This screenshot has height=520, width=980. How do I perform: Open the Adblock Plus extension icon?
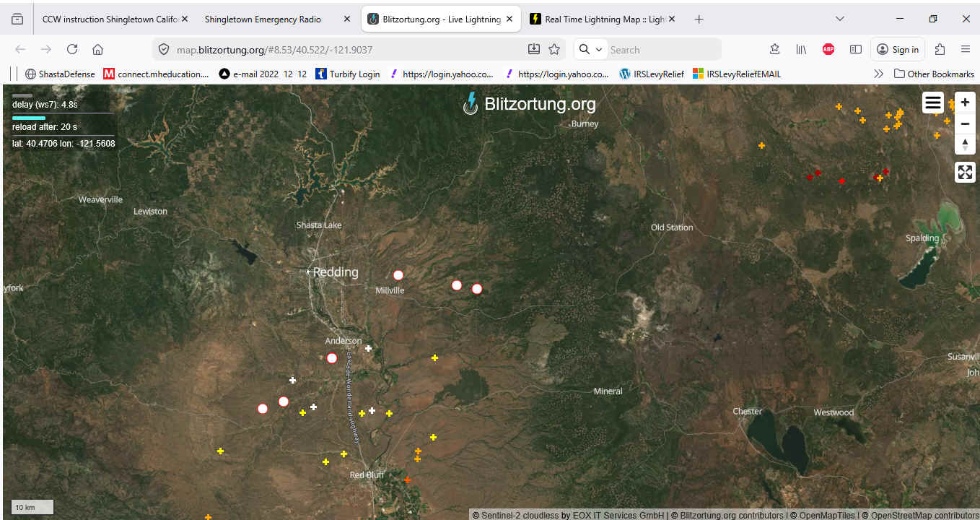(828, 49)
